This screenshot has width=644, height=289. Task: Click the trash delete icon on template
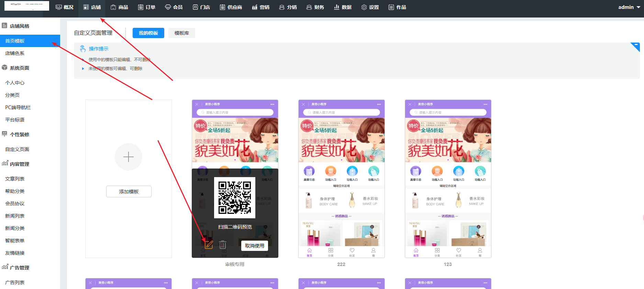coord(223,245)
